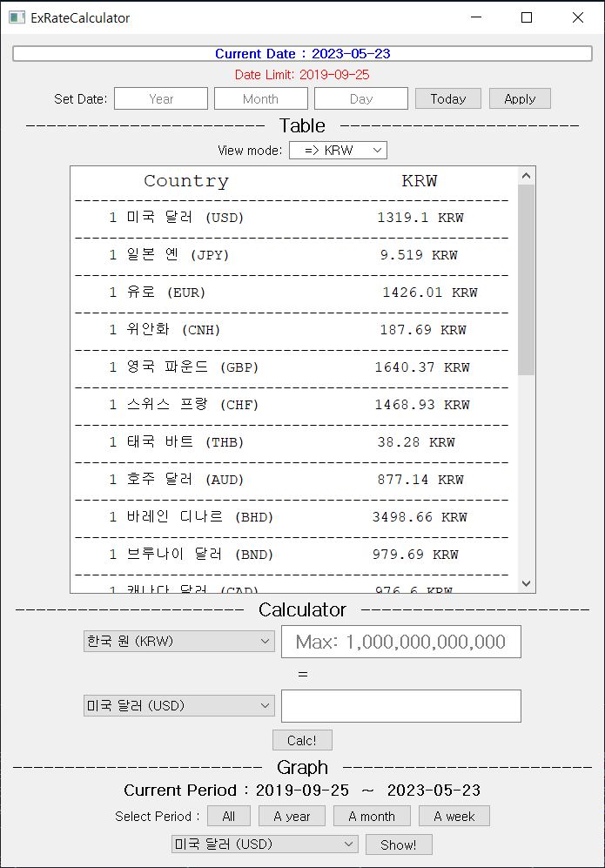The width and height of the screenshot is (605, 868).
Task: Click the ExRateCalculator app icon in title bar
Action: pyautogui.click(x=17, y=17)
